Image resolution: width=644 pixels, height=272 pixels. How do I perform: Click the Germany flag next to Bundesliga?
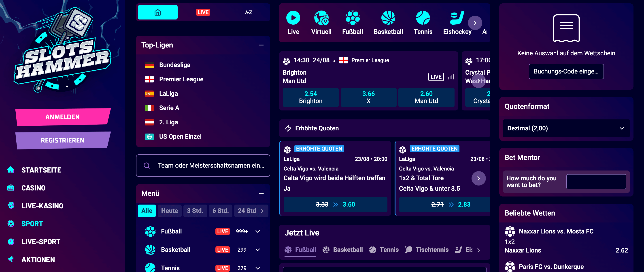(149, 65)
